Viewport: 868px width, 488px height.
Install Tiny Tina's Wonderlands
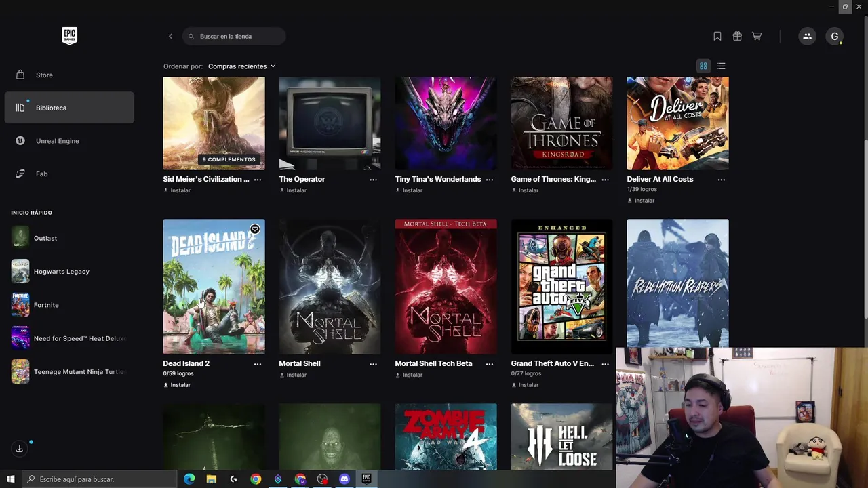coord(409,190)
